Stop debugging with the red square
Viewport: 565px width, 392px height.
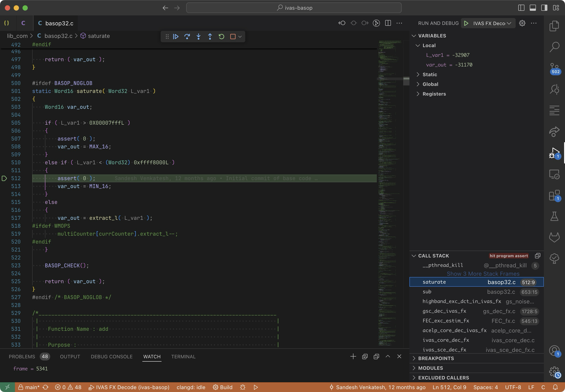tap(233, 37)
